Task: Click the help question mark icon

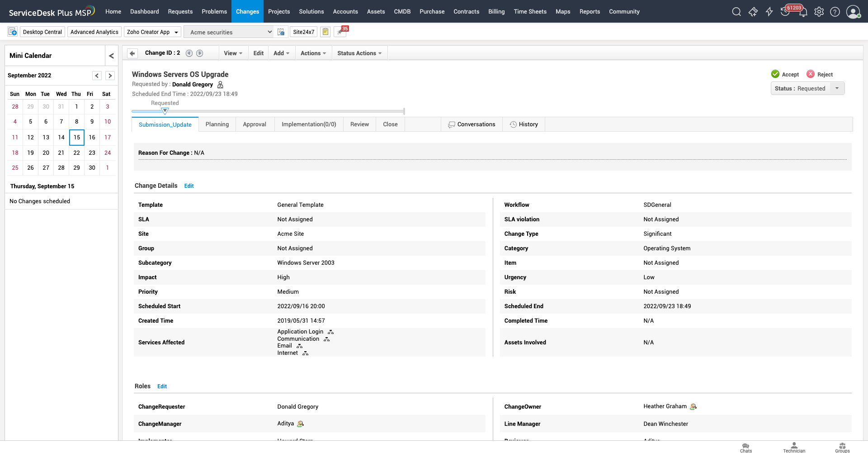Action: (x=835, y=12)
